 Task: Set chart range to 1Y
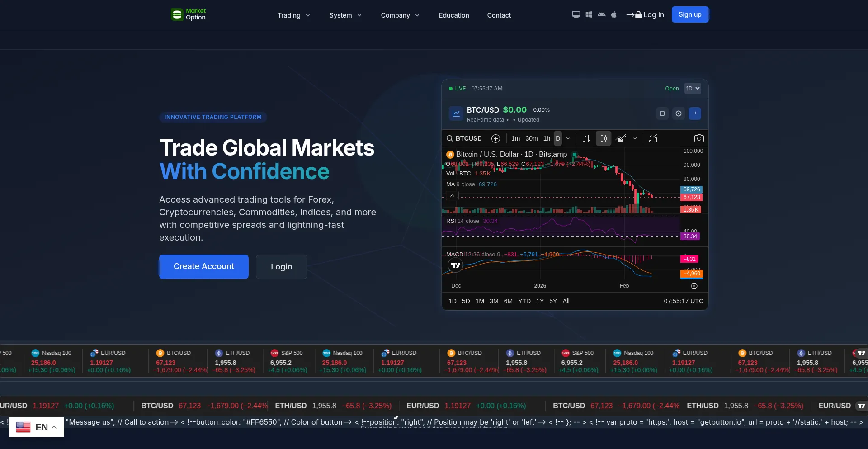coord(540,301)
